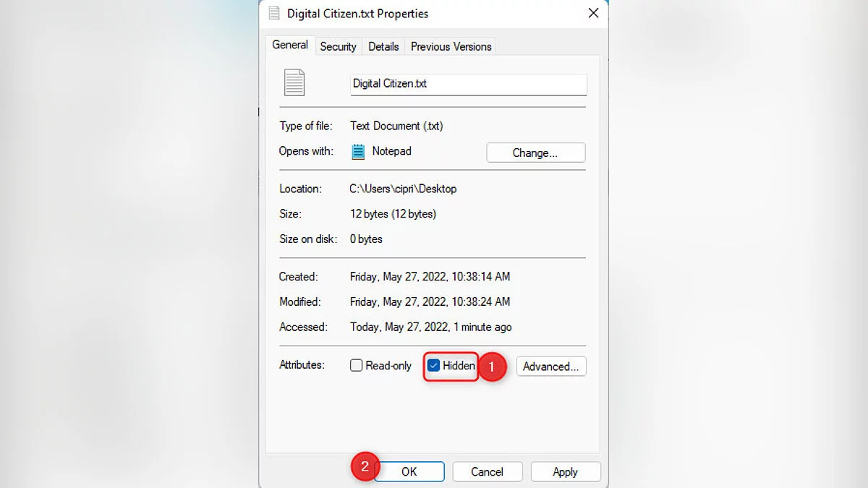Screen dimensions: 868x488
Task: Go to the Previous Versions tab
Action: [x=451, y=46]
